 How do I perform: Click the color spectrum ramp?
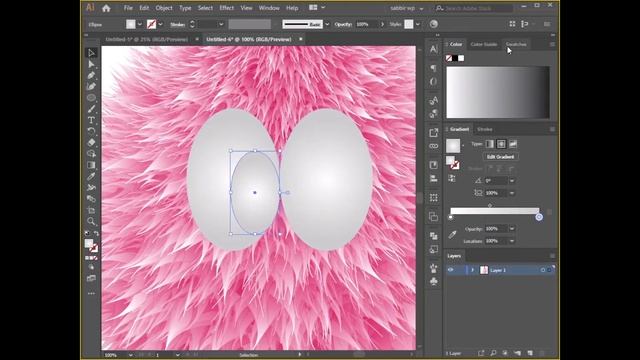coord(498,92)
